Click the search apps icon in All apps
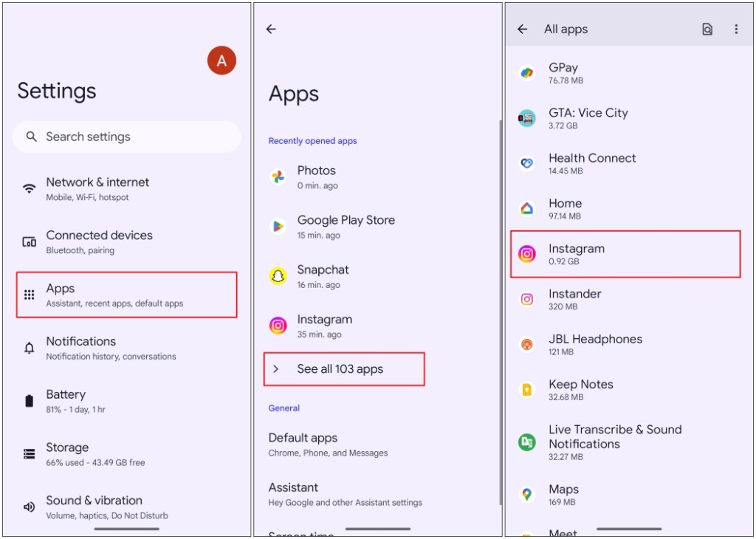Screen dimensions: 756x539 click(707, 29)
